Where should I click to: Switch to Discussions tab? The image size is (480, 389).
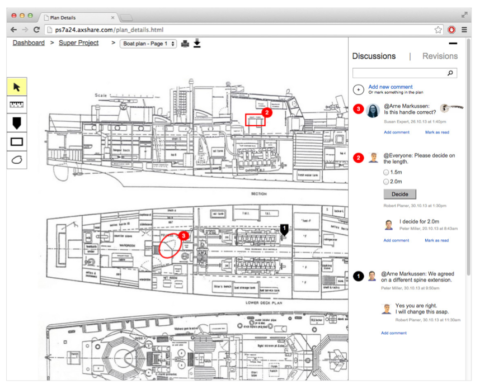(374, 56)
